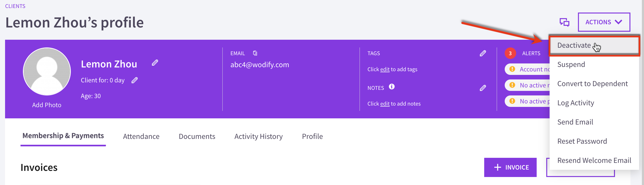
Task: Click the add INVOICE button
Action: pos(510,167)
